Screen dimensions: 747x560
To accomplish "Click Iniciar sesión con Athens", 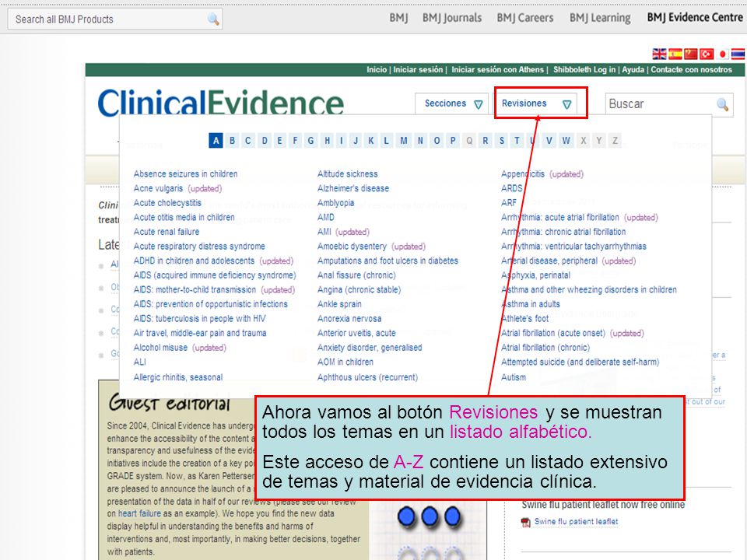I will pyautogui.click(x=497, y=69).
